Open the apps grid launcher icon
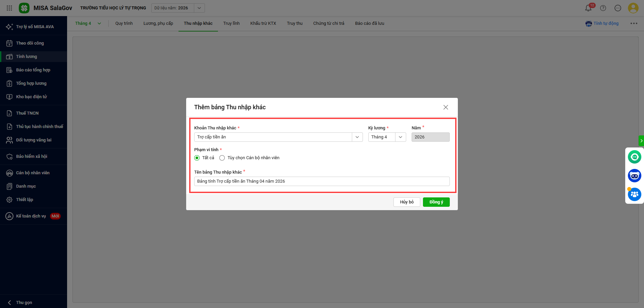Image resolution: width=644 pixels, height=308 pixels. (x=9, y=8)
